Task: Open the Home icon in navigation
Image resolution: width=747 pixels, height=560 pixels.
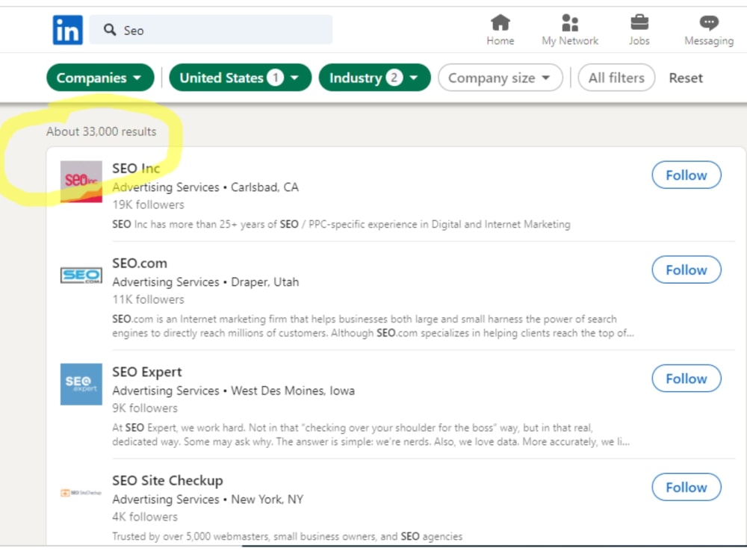Action: tap(500, 22)
